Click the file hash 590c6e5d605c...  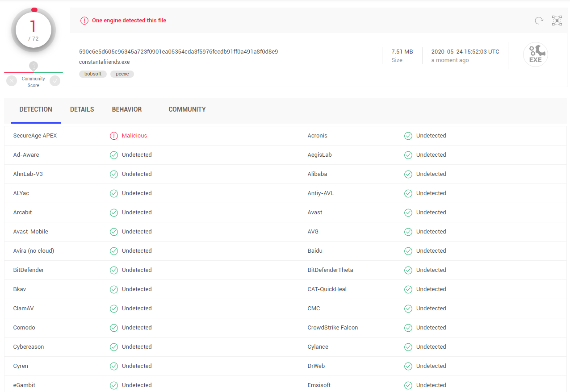pos(179,52)
